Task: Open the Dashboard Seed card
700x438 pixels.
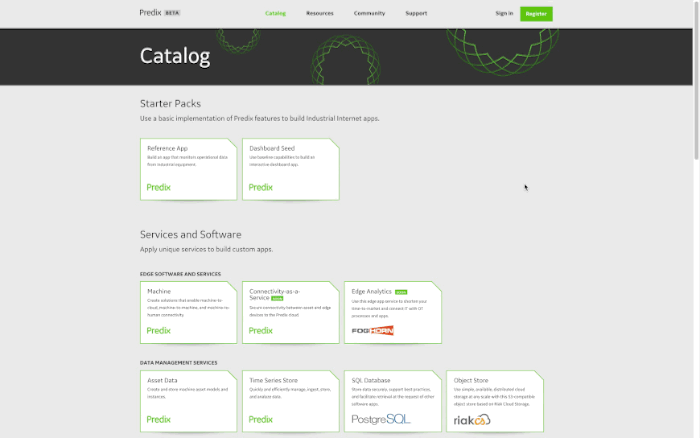Action: (291, 169)
